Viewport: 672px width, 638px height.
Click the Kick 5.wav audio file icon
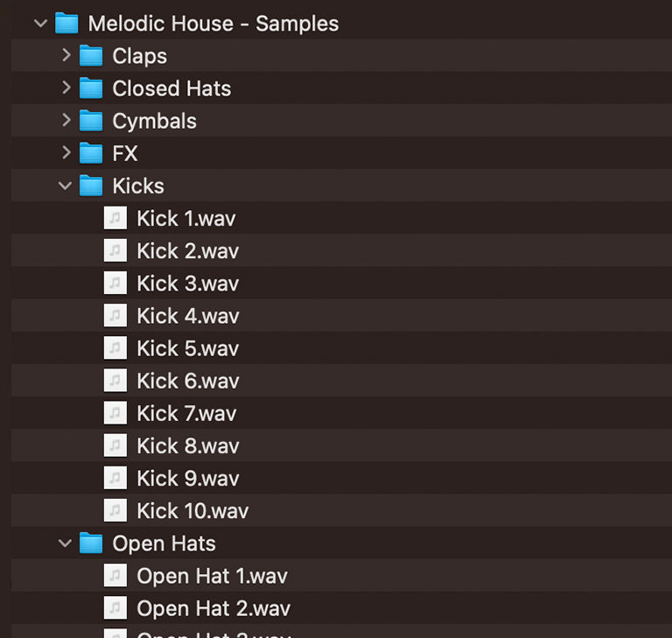[x=115, y=348]
